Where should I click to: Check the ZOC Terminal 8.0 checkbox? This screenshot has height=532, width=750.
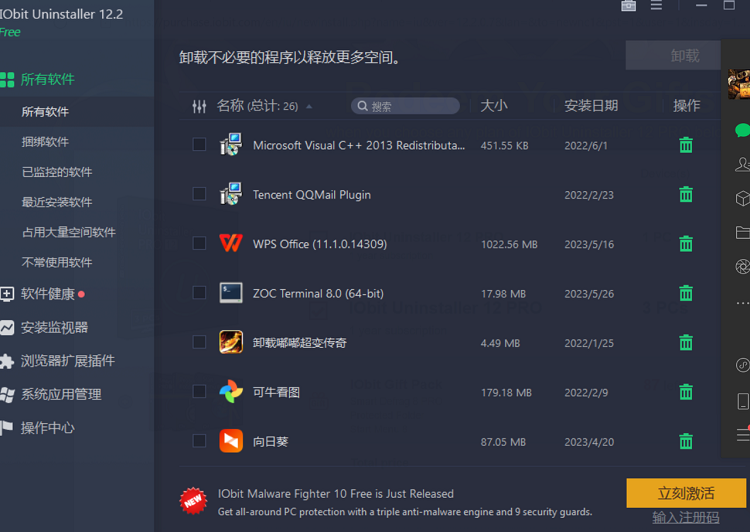199,292
